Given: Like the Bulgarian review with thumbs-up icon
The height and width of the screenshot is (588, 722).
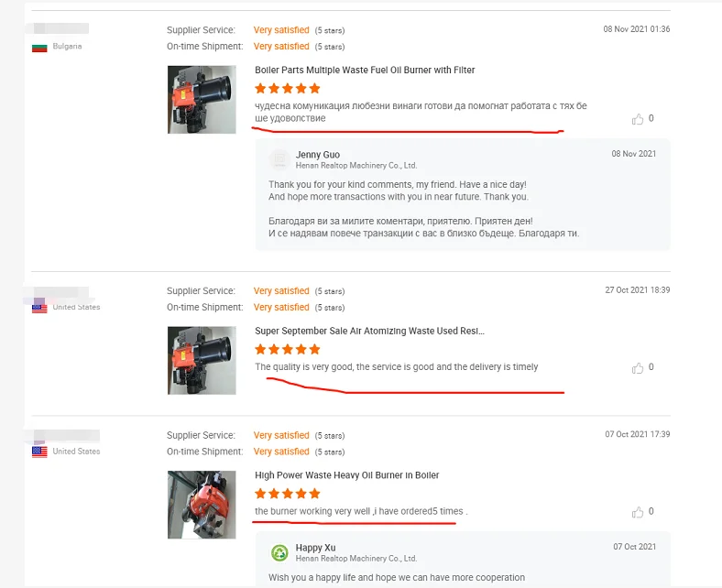Looking at the screenshot, I should [638, 119].
